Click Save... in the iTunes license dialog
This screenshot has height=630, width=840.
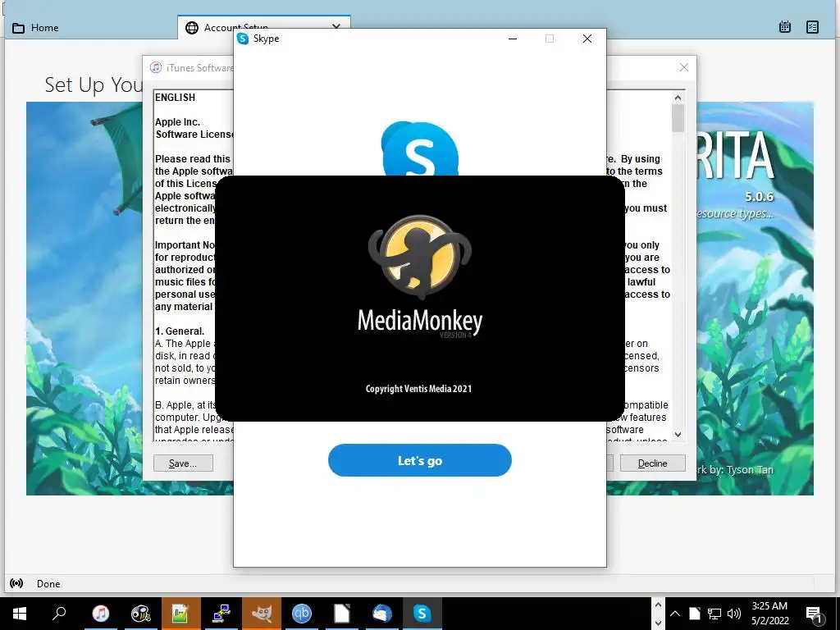point(183,463)
